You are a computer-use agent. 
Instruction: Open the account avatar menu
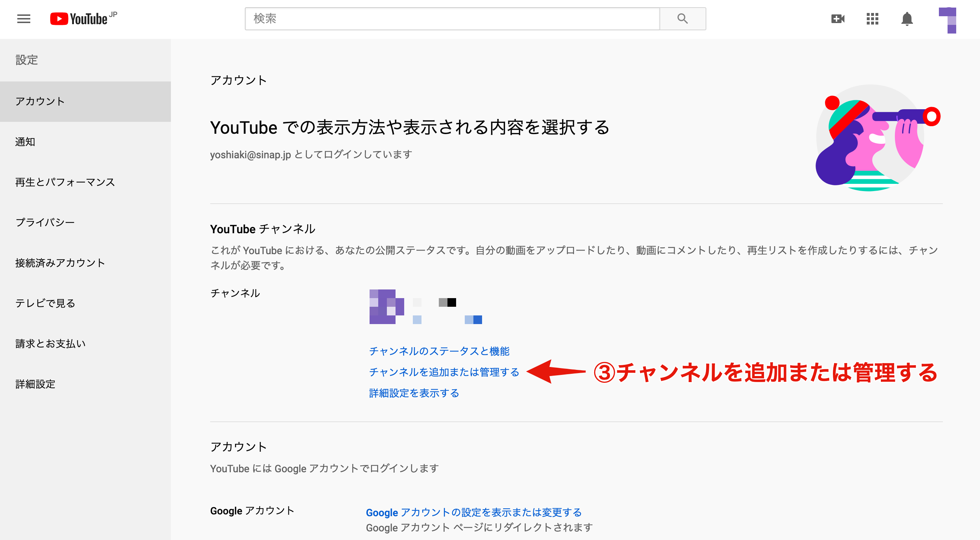[947, 21]
